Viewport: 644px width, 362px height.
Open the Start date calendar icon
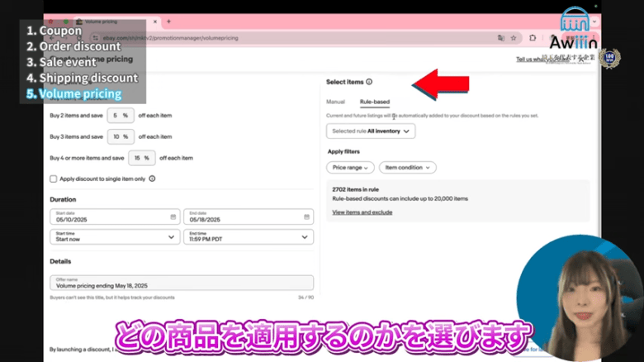[x=173, y=217]
